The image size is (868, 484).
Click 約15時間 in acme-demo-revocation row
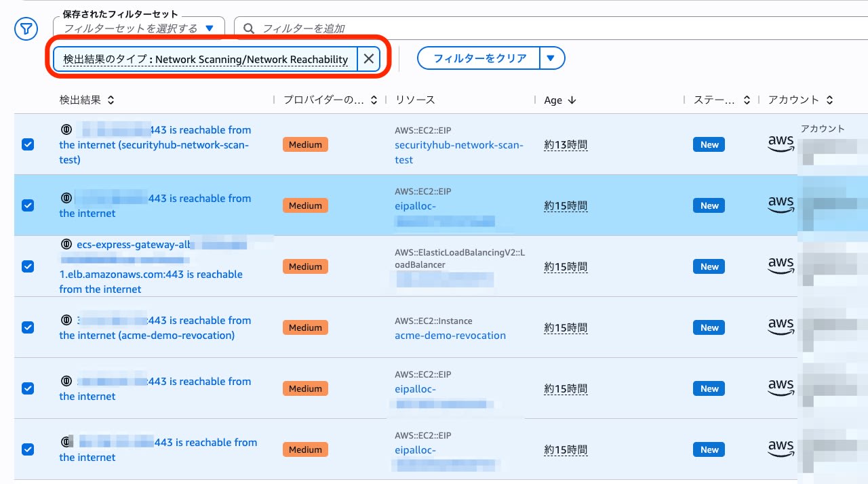566,327
